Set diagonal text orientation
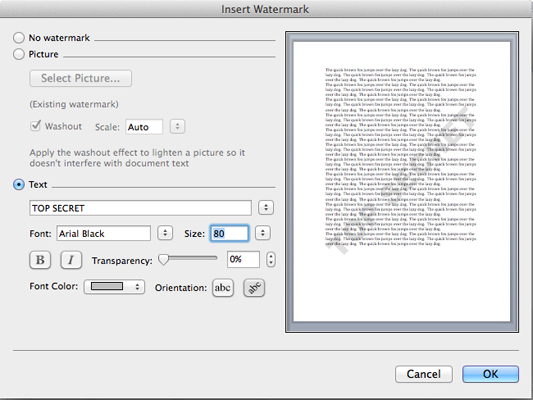Image resolution: width=533 pixels, height=400 pixels. [254, 288]
